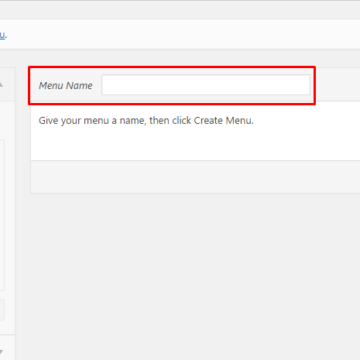The image size is (360, 360).
Task: Click the gray footer bar of the menu panel
Action: pos(195,177)
